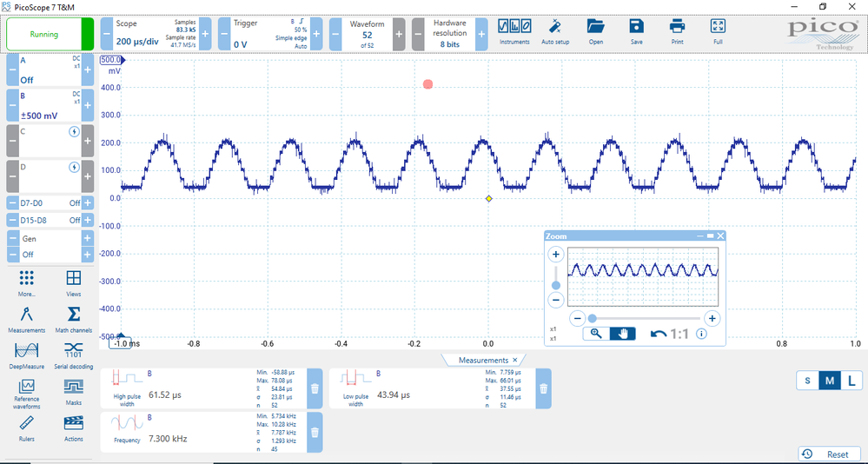Close the Measurements tab
This screenshot has width=868, height=464.
pos(515,361)
